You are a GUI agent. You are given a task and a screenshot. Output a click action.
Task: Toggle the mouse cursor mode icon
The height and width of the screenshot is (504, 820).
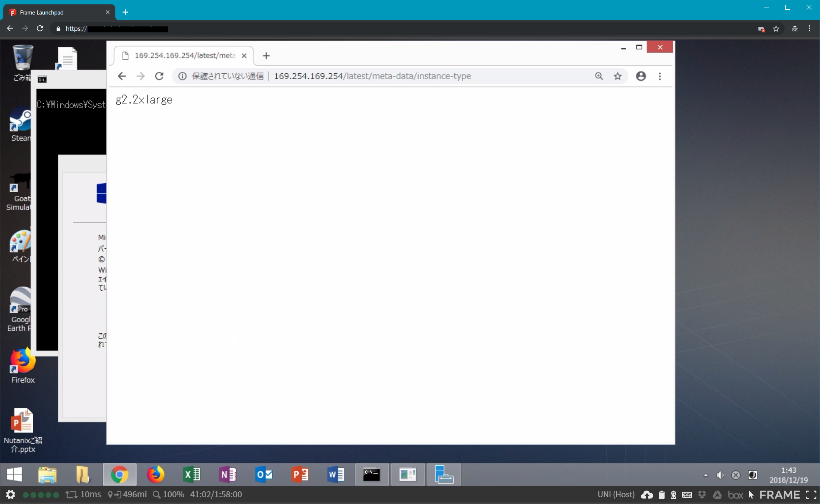[x=751, y=495]
